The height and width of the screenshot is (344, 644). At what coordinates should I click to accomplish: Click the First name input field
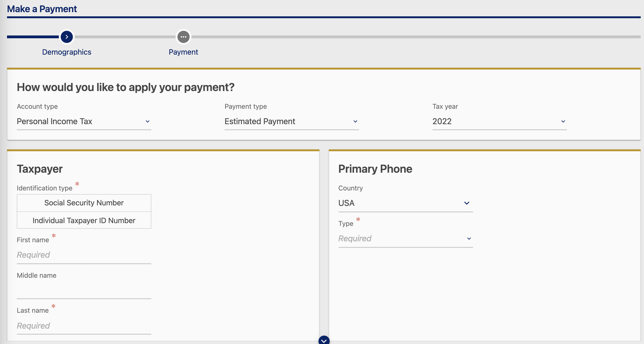(84, 255)
